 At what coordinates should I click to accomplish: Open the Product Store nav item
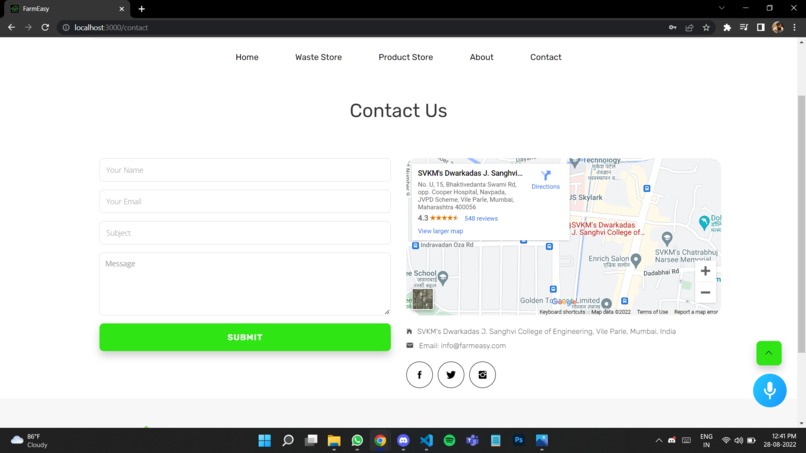click(406, 57)
